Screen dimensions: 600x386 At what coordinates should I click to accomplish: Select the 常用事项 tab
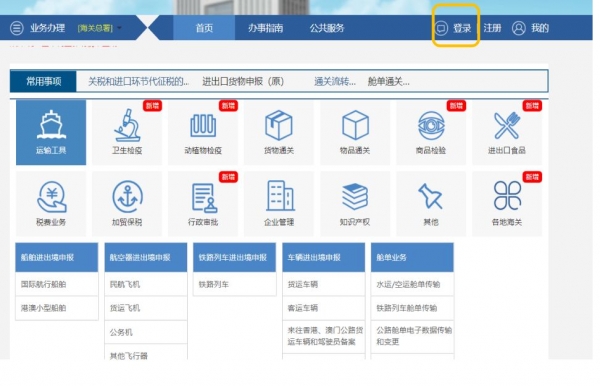pos(43,81)
